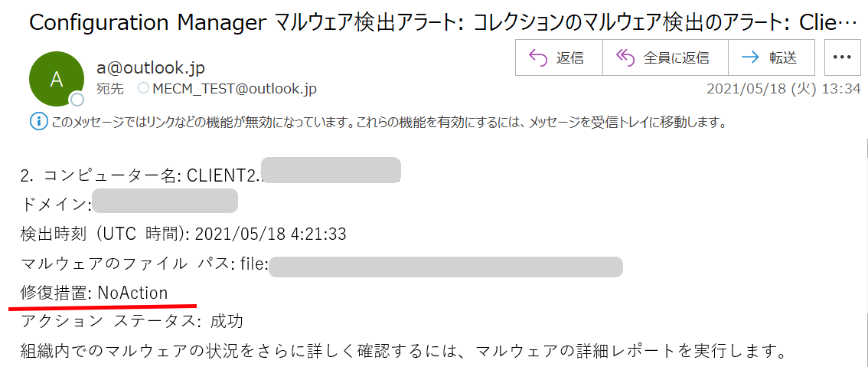This screenshot has width=868, height=367.
Task: Click the アクション ステータス 成功 line
Action: pos(132,321)
